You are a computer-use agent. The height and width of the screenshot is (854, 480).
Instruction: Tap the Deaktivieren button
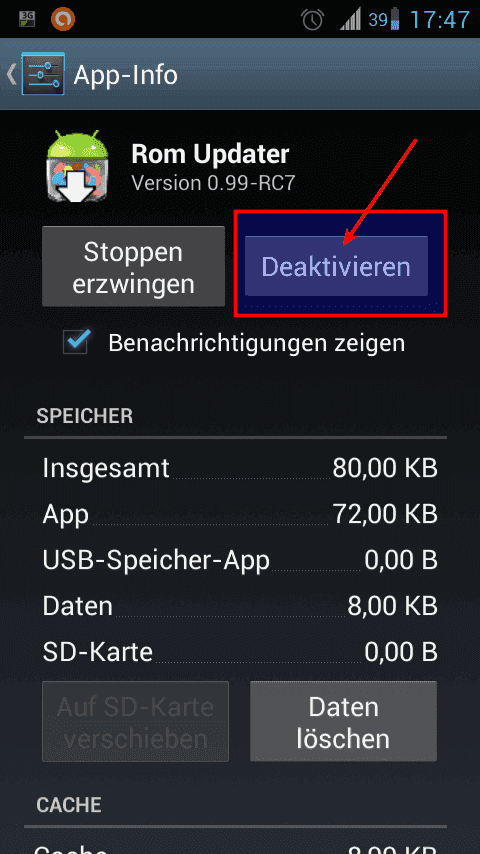pos(336,266)
